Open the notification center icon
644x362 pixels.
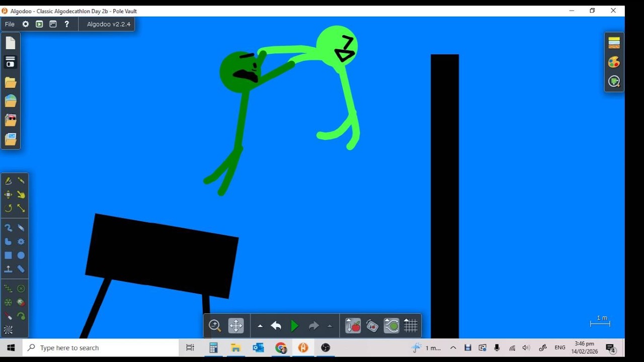click(611, 348)
